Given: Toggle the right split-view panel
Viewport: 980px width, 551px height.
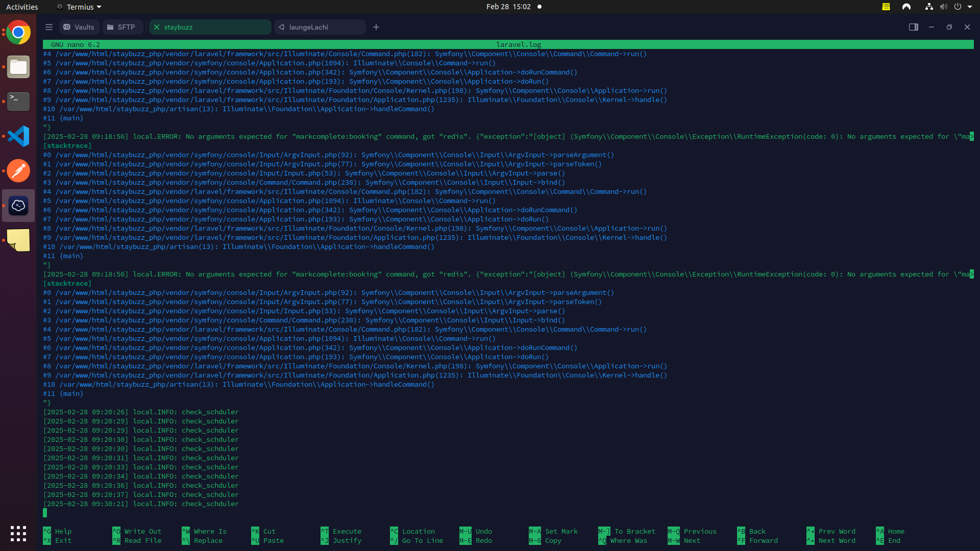Looking at the screenshot, I should (913, 27).
